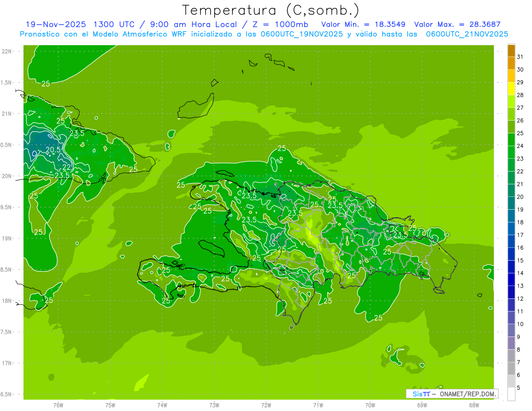Click the "20N" latitude axis label
532x411 pixels.
click(x=7, y=176)
